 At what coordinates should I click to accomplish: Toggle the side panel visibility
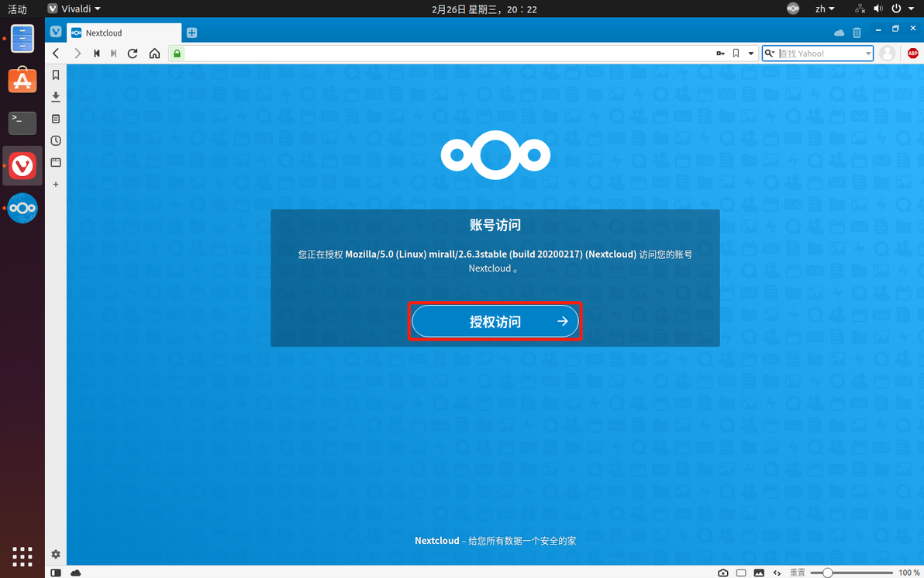pos(55,573)
